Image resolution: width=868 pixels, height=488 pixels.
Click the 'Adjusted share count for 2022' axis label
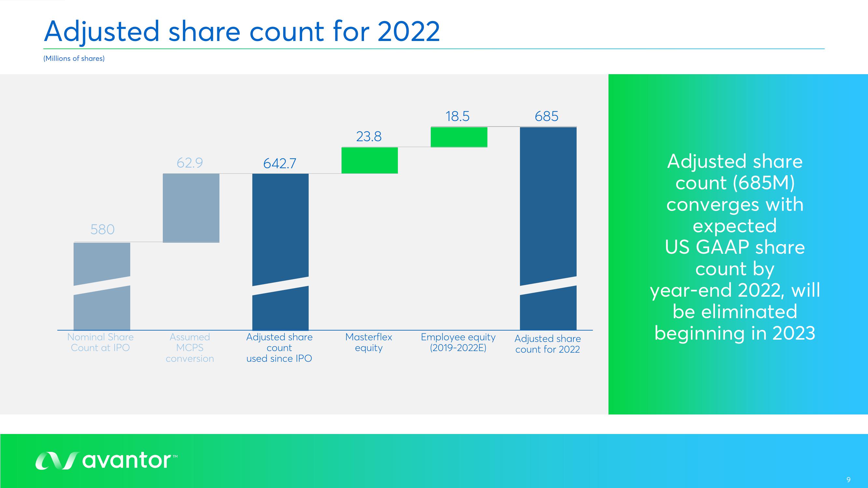tap(548, 344)
